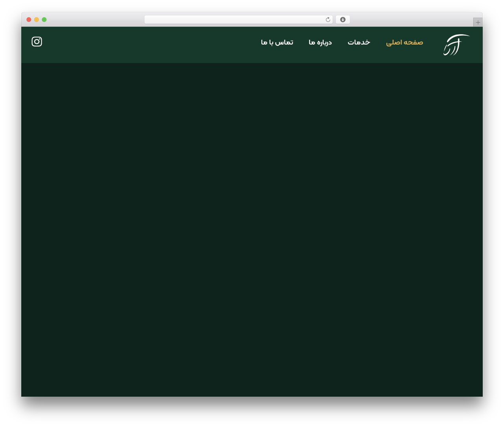Maximize window using green button
504x427 pixels.
[x=44, y=20]
